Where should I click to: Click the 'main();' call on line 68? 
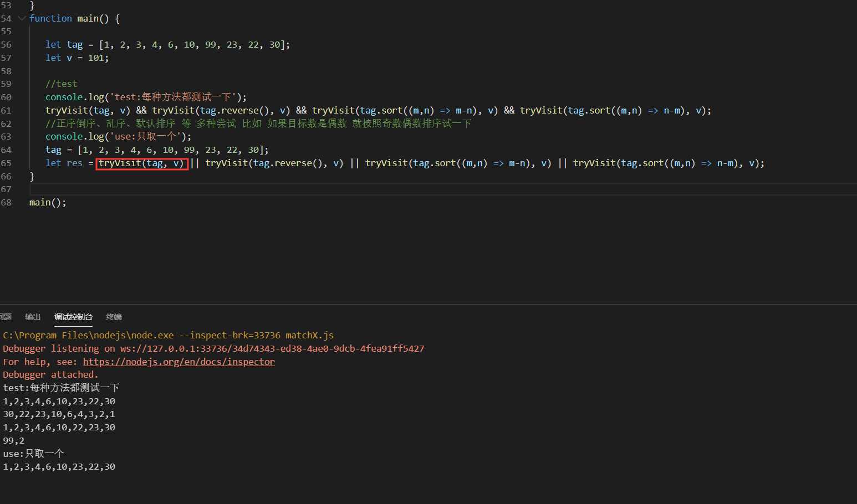(48, 202)
